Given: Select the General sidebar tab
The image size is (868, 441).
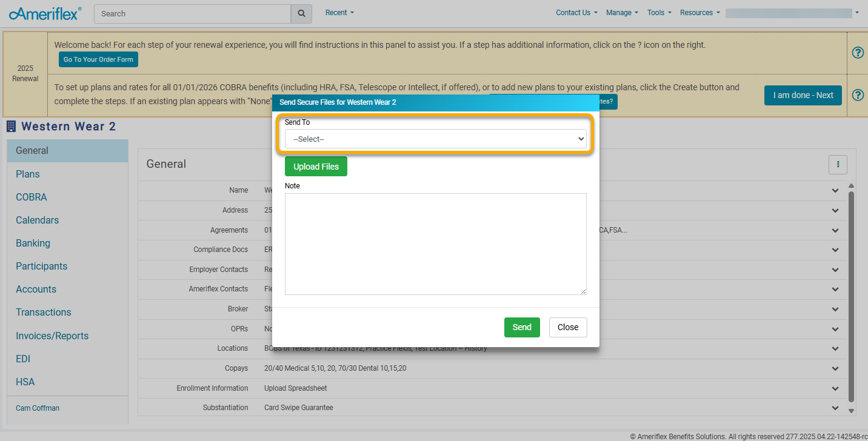Looking at the screenshot, I should coord(67,151).
